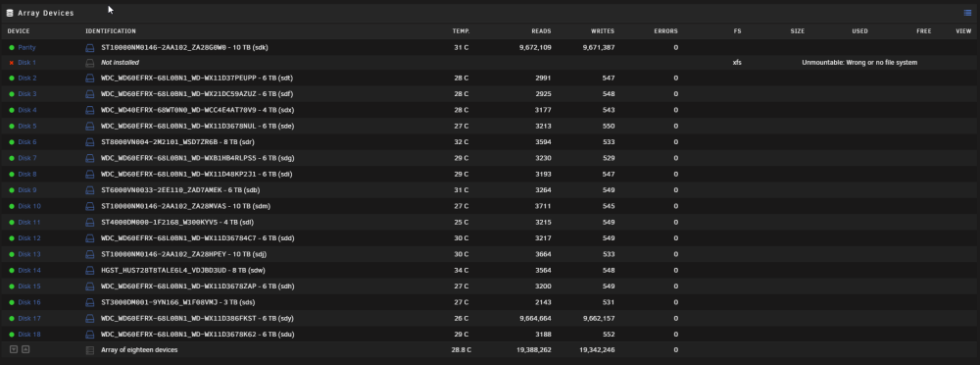The image size is (980, 365).
Task: Click the green status indicator for Disk 17
Action: (11, 319)
